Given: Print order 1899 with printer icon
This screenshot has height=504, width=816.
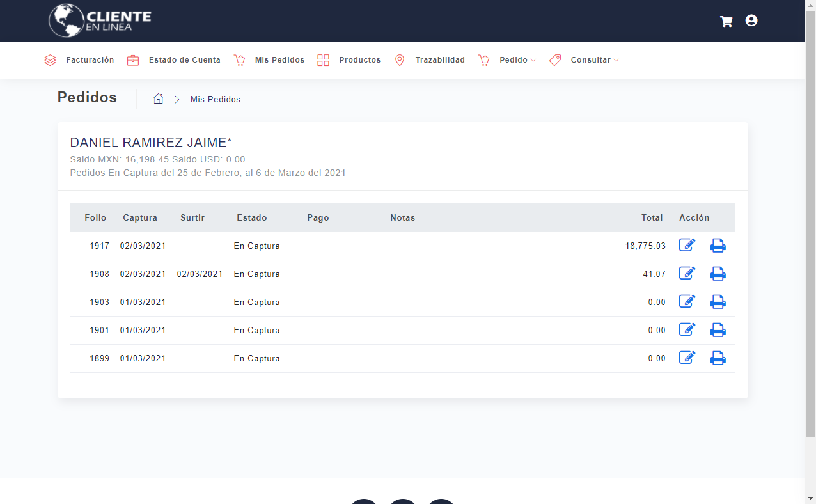Looking at the screenshot, I should [718, 358].
